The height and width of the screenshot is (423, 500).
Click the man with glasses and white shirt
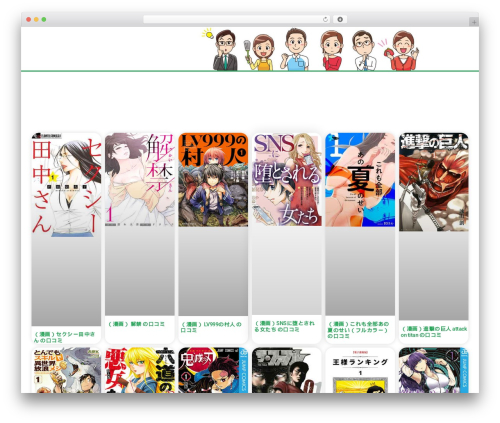(364, 51)
